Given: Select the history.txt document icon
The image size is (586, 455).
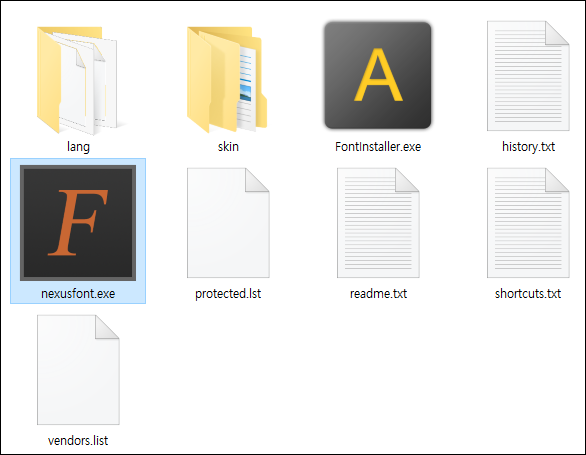Looking at the screenshot, I should 528,76.
